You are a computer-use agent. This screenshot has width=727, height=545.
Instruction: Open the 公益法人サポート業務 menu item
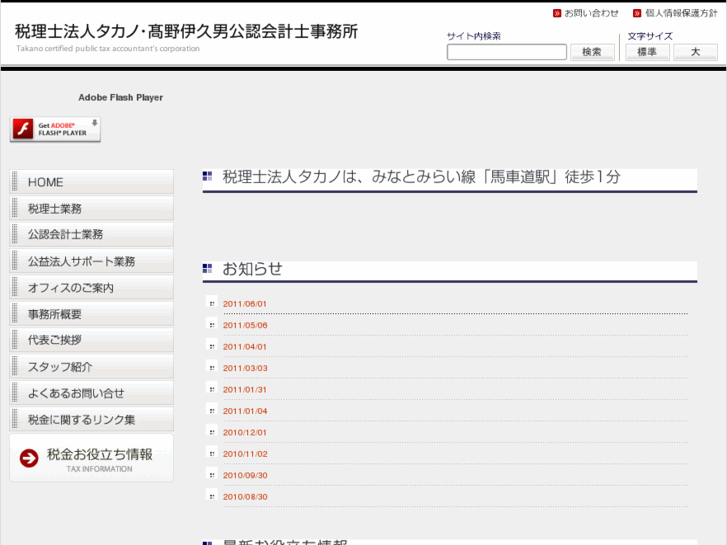92,261
